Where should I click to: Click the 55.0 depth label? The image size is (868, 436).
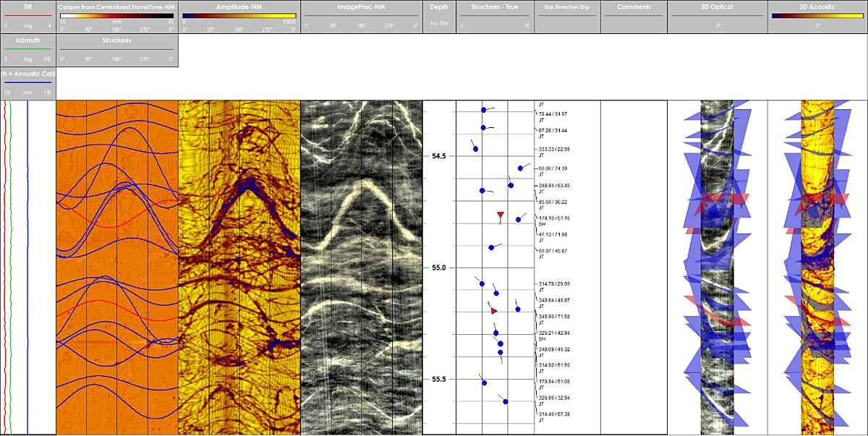pos(438,268)
